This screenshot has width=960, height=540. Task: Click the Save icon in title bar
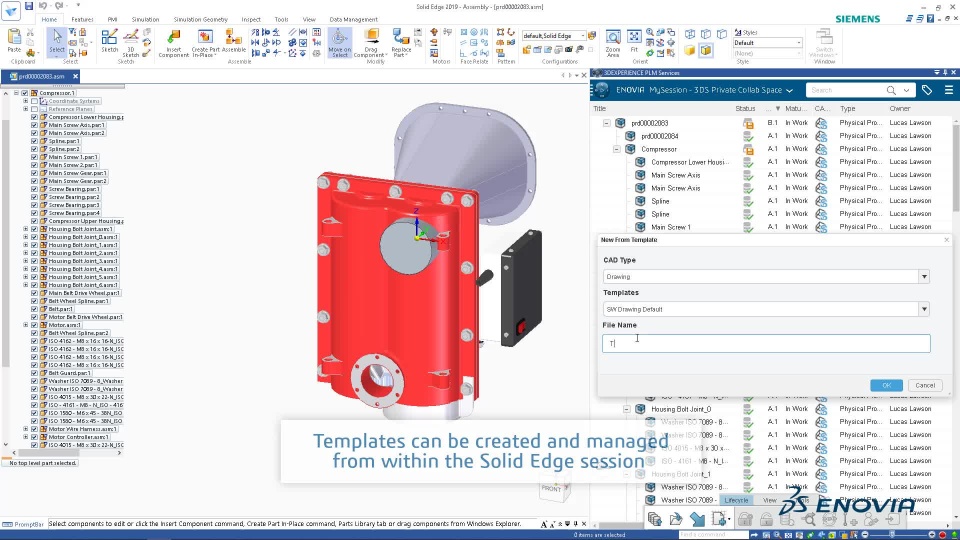click(29, 6)
